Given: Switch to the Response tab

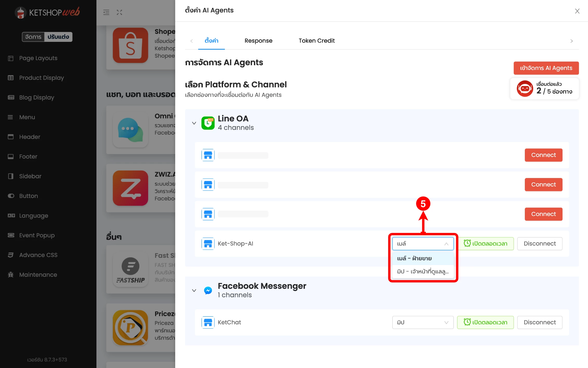Looking at the screenshot, I should 258,41.
